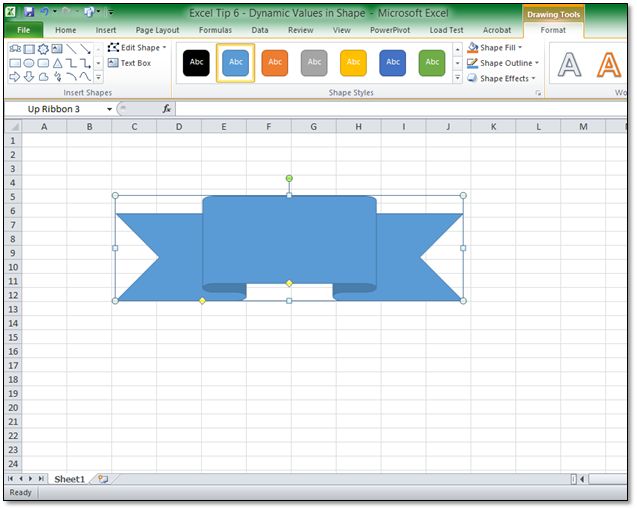This screenshot has width=637, height=510.
Task: Pick the elbow connector shape
Action: [71, 63]
